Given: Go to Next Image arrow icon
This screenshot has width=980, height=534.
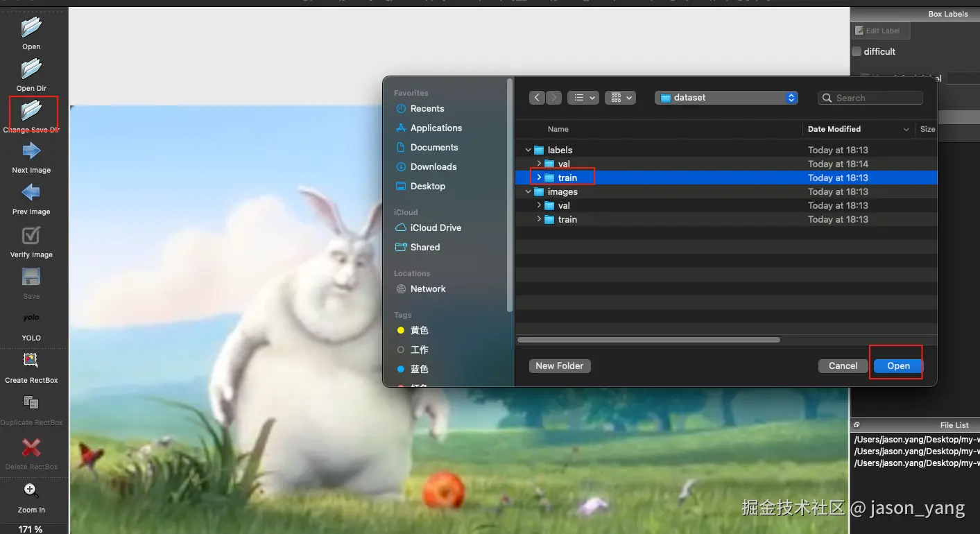Looking at the screenshot, I should click(31, 150).
